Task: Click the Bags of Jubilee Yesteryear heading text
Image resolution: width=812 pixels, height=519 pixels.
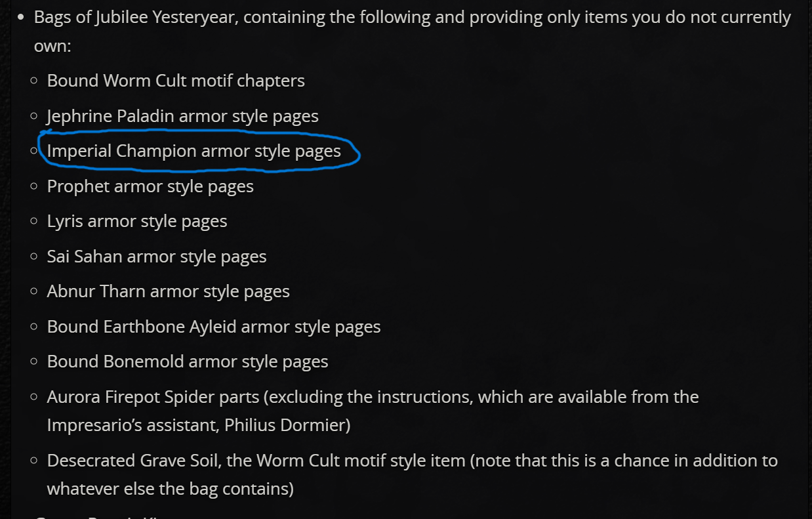Action: point(136,18)
